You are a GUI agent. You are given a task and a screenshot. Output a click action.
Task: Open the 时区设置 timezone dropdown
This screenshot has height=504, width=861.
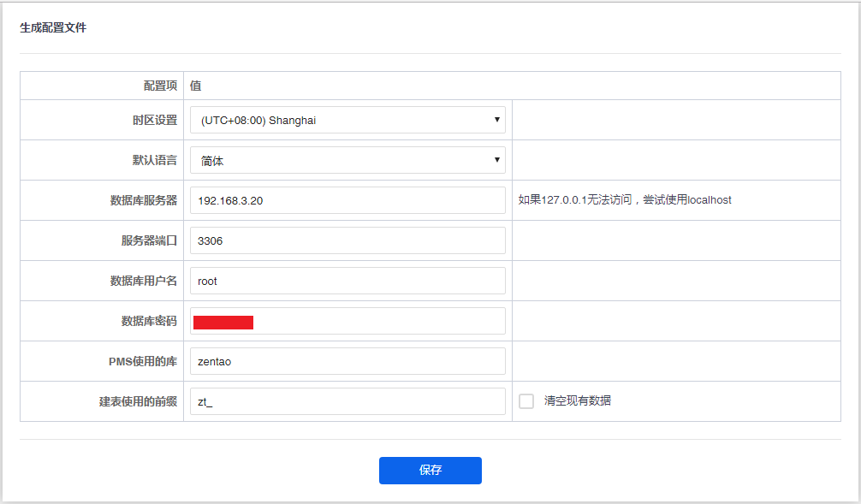[x=347, y=121]
